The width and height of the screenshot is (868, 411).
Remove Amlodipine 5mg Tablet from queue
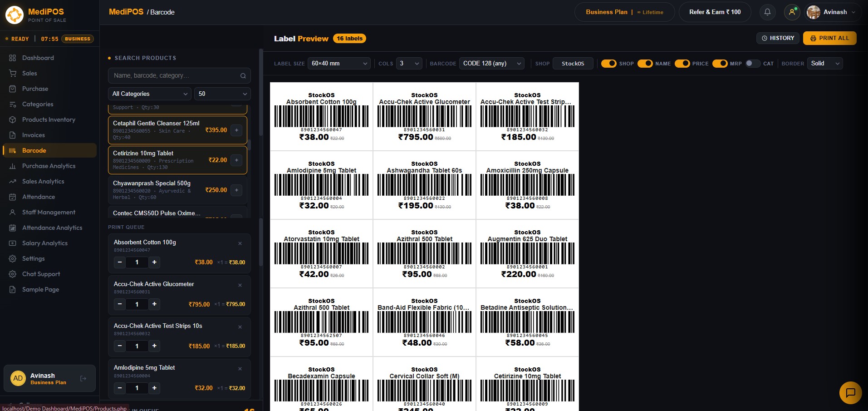[240, 369]
